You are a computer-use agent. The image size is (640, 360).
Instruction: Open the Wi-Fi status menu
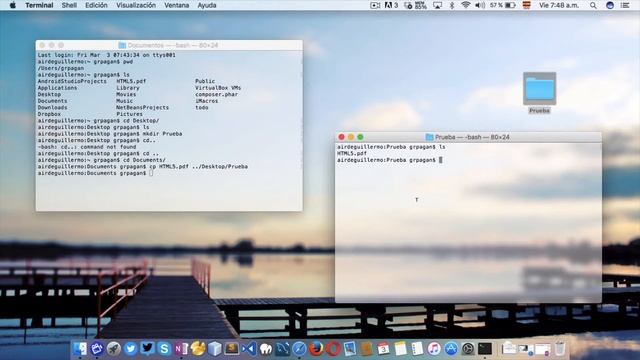click(x=466, y=5)
